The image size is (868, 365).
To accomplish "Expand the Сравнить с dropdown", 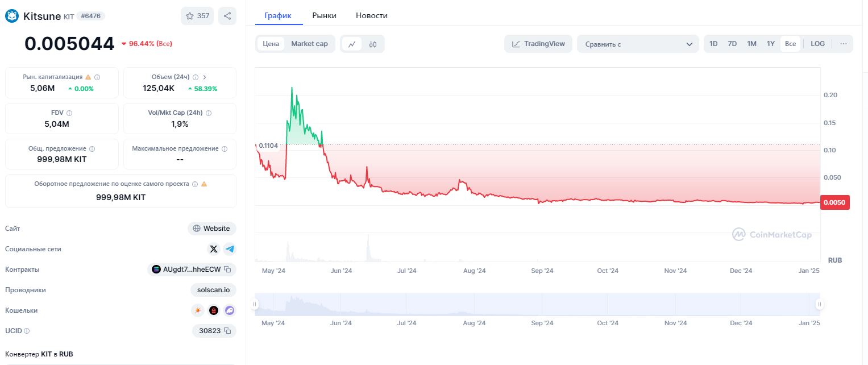I will click(638, 44).
